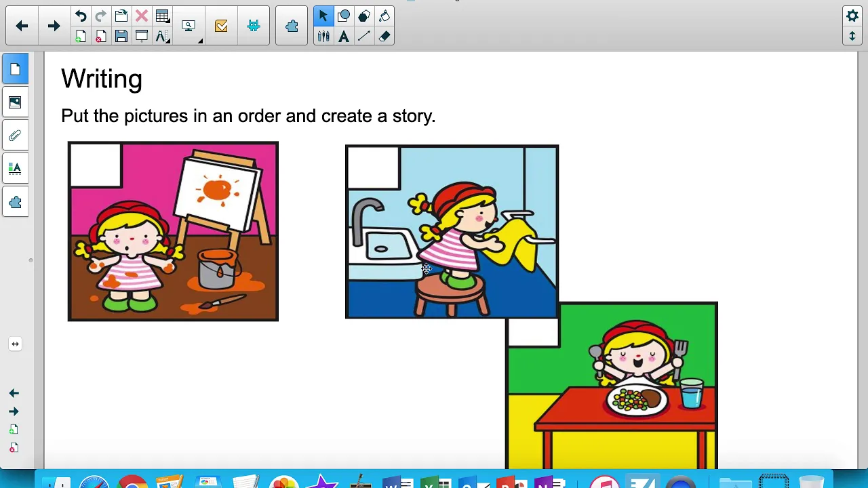Viewport: 868px width, 488px height.
Task: Click the white number box on the washing picture
Action: (x=373, y=167)
